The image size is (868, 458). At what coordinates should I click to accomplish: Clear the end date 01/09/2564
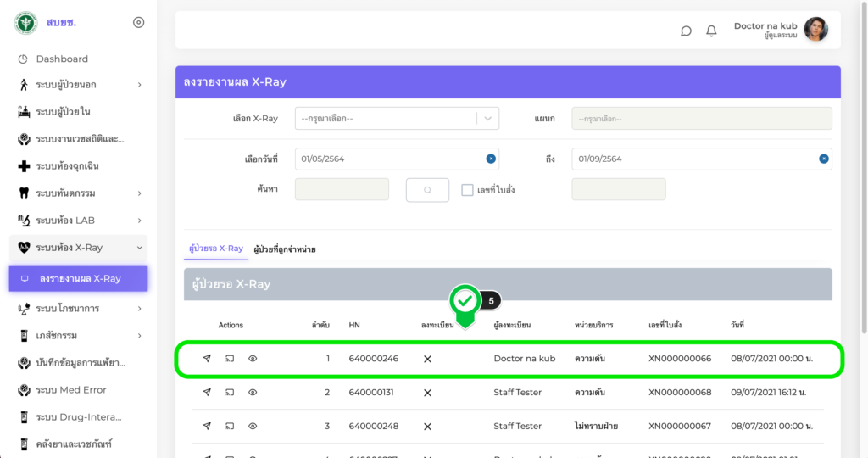823,159
